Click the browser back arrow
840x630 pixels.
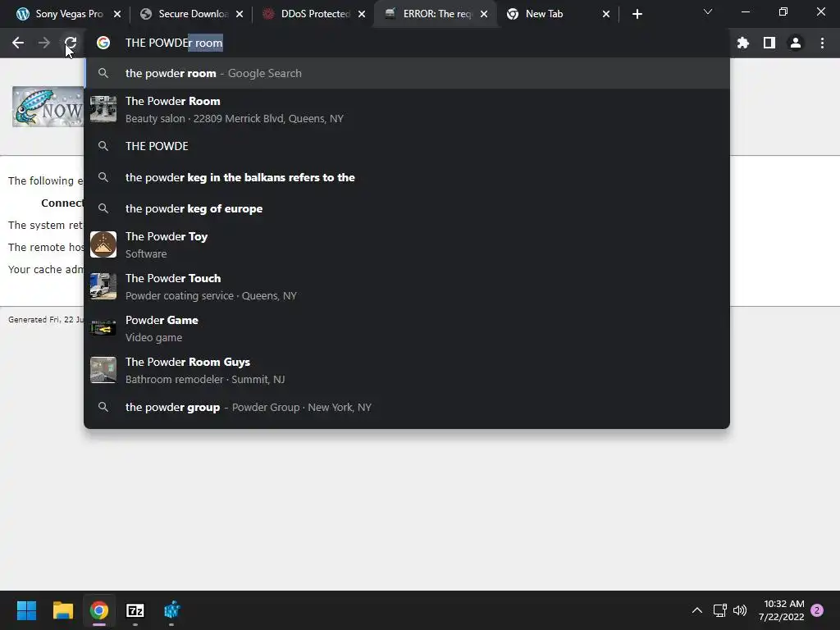[18, 43]
